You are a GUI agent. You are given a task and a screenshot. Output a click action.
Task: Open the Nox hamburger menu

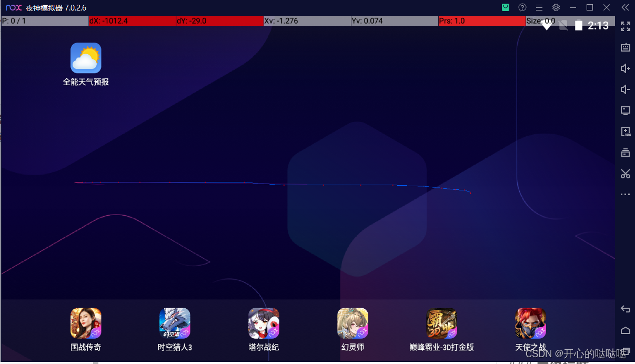pyautogui.click(x=539, y=7)
